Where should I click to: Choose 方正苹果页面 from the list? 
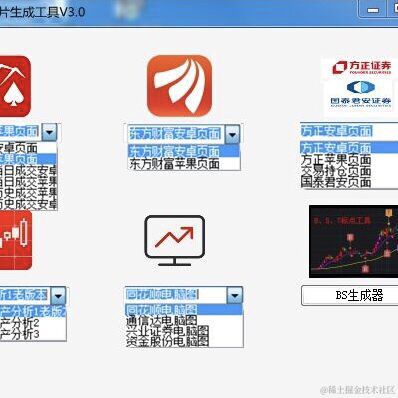click(x=349, y=160)
